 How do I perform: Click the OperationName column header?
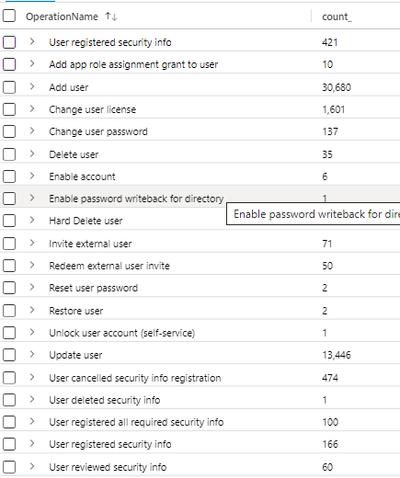62,17
